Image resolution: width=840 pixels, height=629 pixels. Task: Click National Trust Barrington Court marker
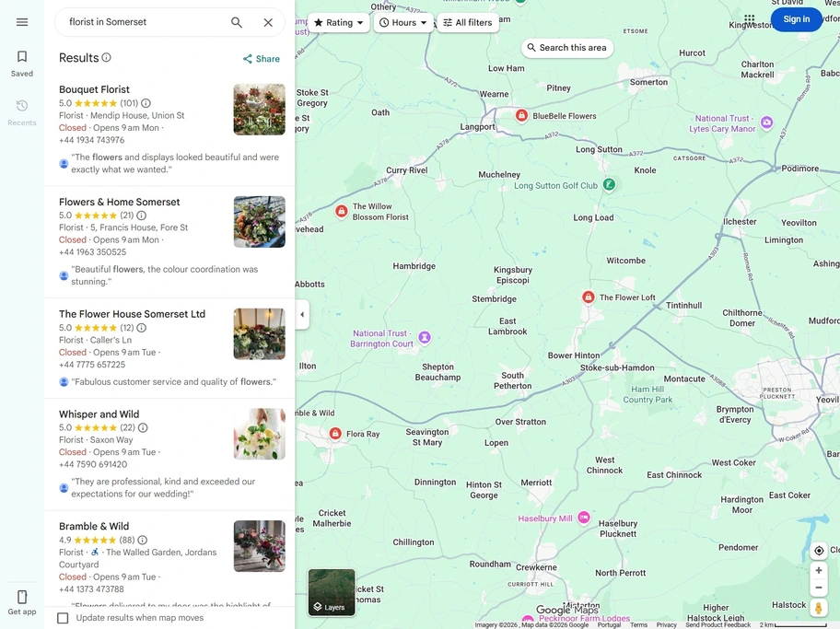coord(425,338)
